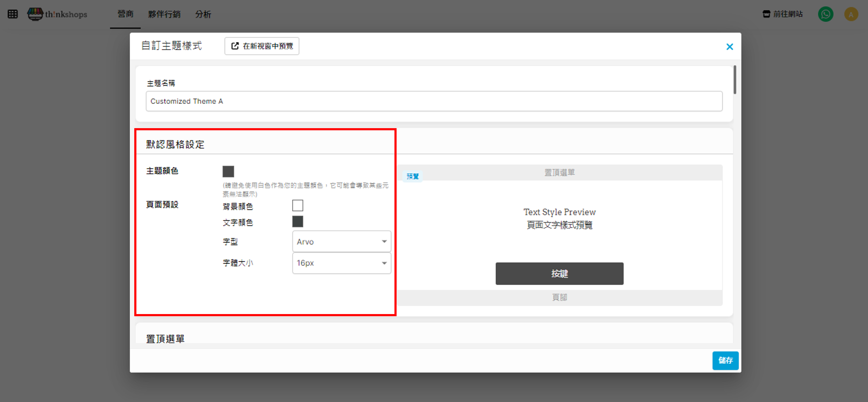Click the 預覽 badge in preview

click(412, 176)
